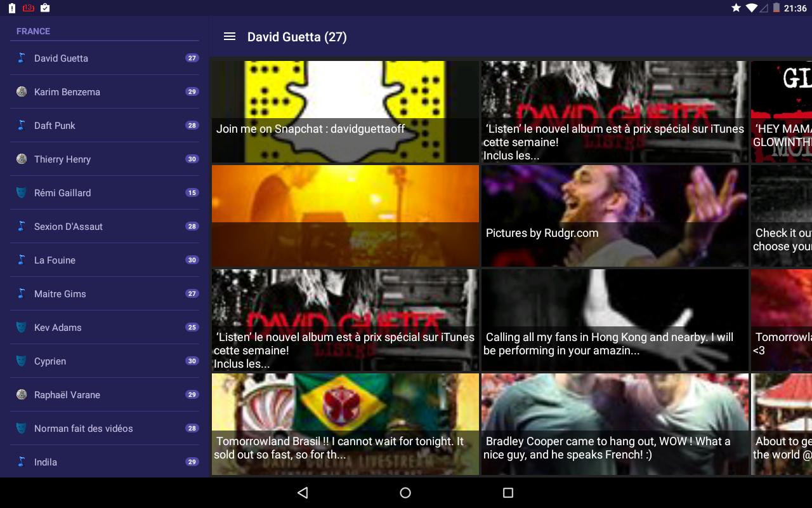Tap the Android back button
This screenshot has width=812, height=508.
point(303,493)
